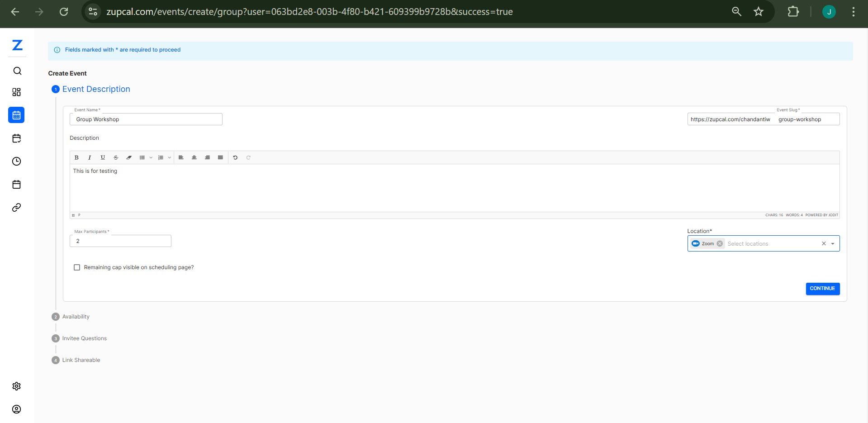Screen dimensions: 868x423
Task: Expand the Location dropdown arrow
Action: [x=833, y=244]
